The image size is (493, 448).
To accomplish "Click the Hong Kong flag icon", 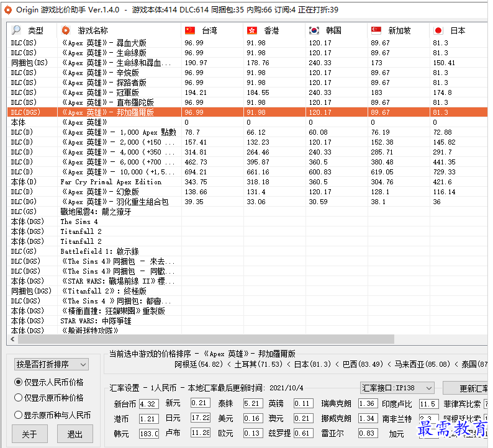I will point(252,30).
